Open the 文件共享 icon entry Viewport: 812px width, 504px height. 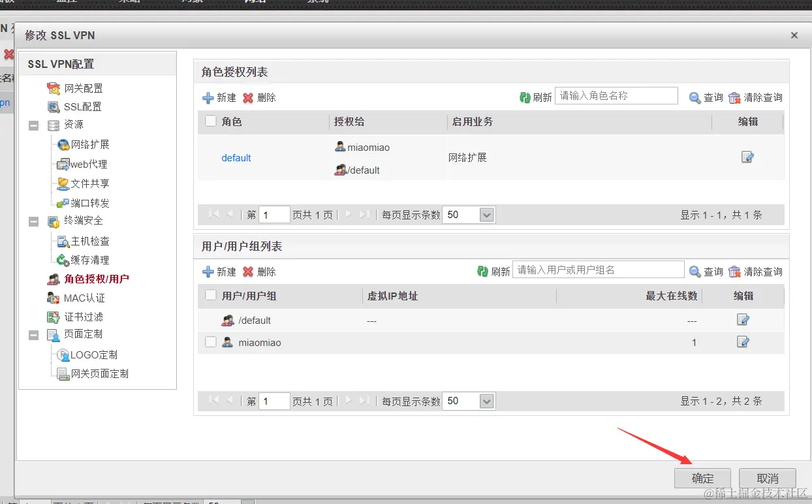click(63, 183)
